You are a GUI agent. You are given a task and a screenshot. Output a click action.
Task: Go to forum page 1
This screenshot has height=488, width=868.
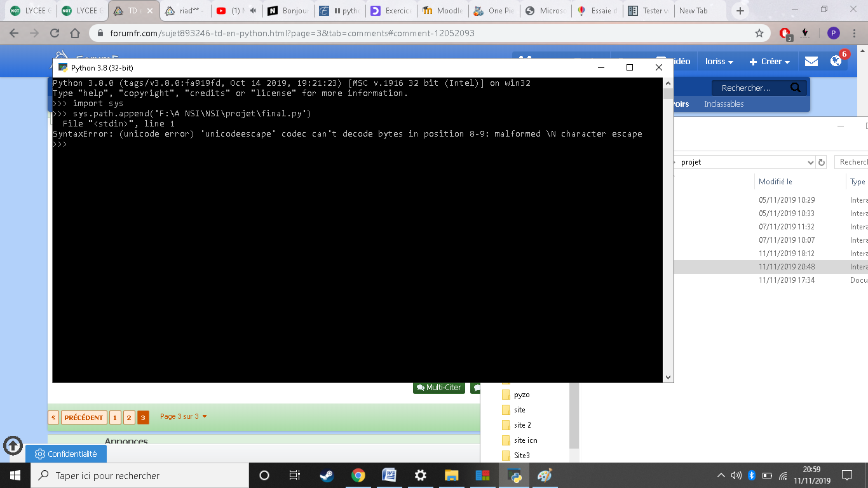pyautogui.click(x=115, y=417)
